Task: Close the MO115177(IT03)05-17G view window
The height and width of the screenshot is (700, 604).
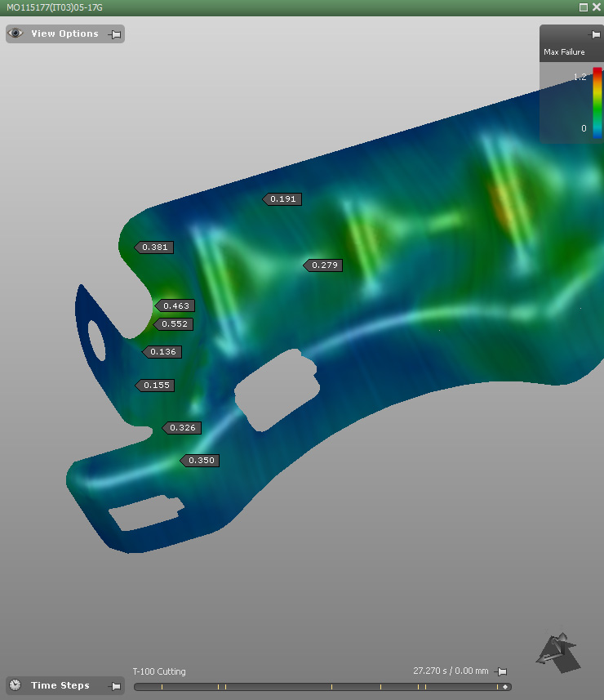Action: click(x=597, y=7)
